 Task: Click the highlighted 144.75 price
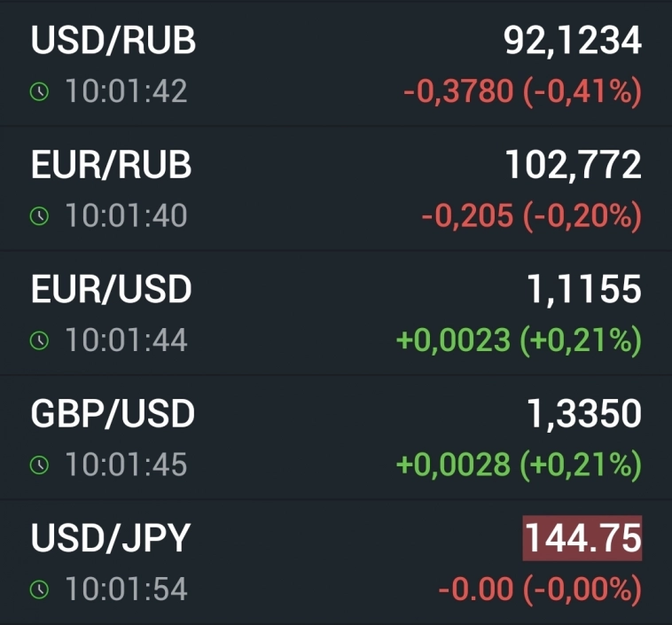coord(582,538)
